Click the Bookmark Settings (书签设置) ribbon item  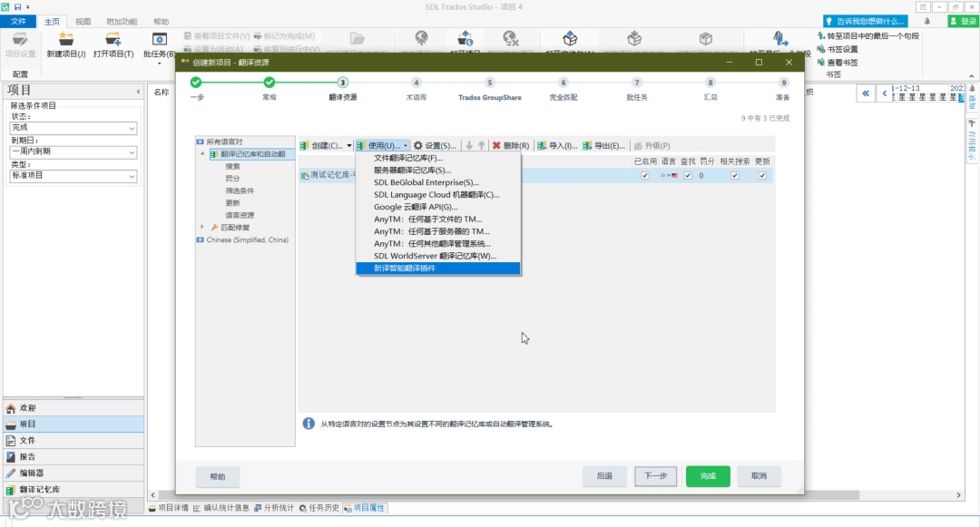838,49
